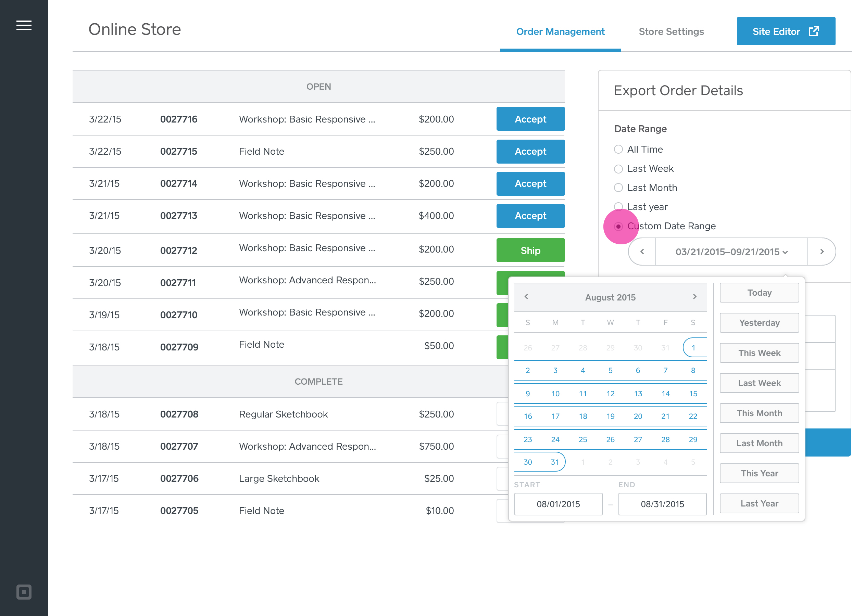Choose the Last Month radio option

(618, 188)
